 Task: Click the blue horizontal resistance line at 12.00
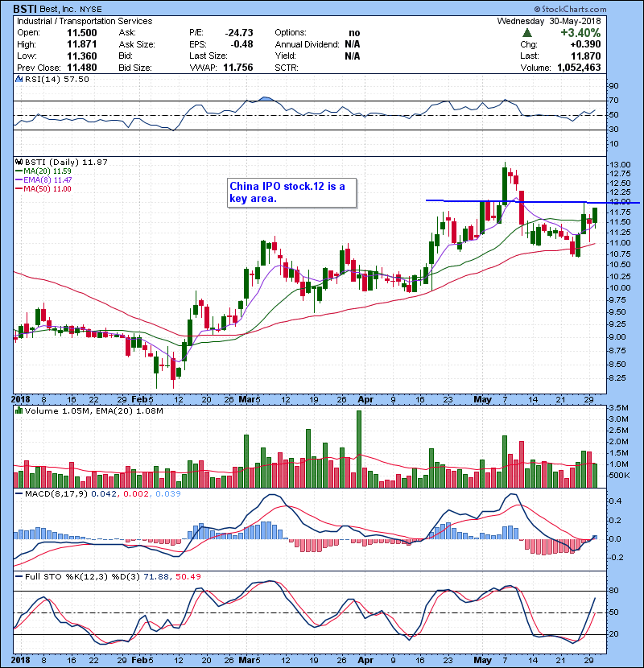point(533,201)
